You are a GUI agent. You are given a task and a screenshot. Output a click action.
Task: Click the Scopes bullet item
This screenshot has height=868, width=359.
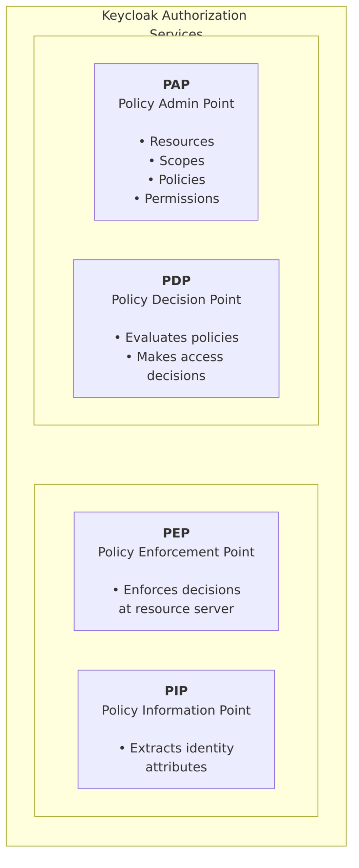176,161
